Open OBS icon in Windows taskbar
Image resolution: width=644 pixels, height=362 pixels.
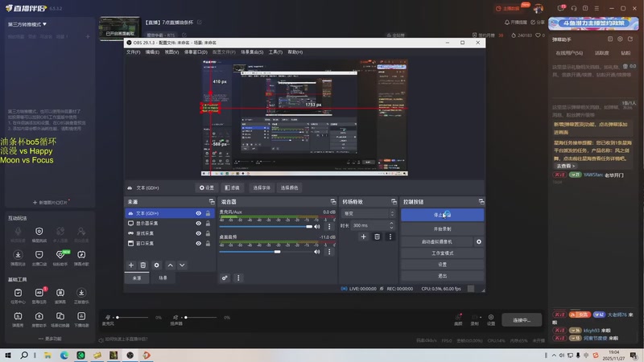130,355
